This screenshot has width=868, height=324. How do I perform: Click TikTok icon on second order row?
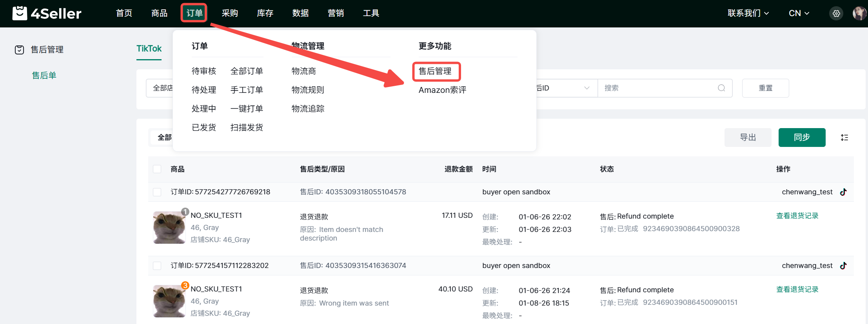pyautogui.click(x=843, y=266)
